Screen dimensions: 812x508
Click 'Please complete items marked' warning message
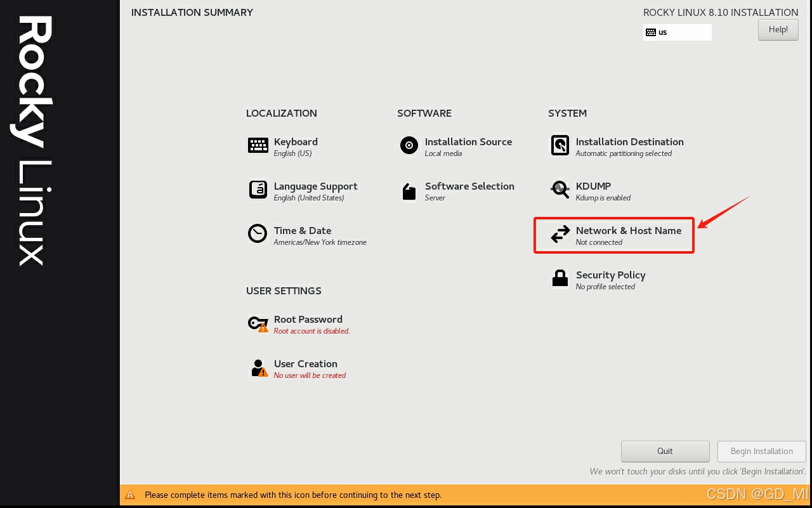293,495
